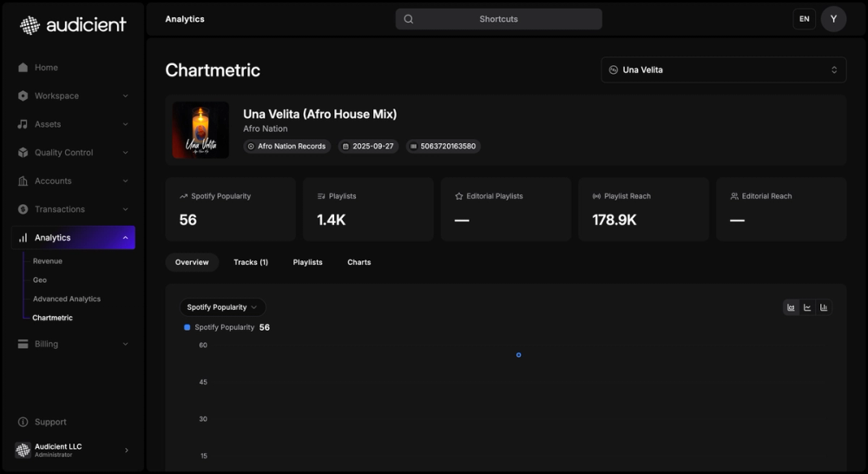Click the Playlist Reach broadcast icon
The height and width of the screenshot is (474, 868).
click(596, 196)
